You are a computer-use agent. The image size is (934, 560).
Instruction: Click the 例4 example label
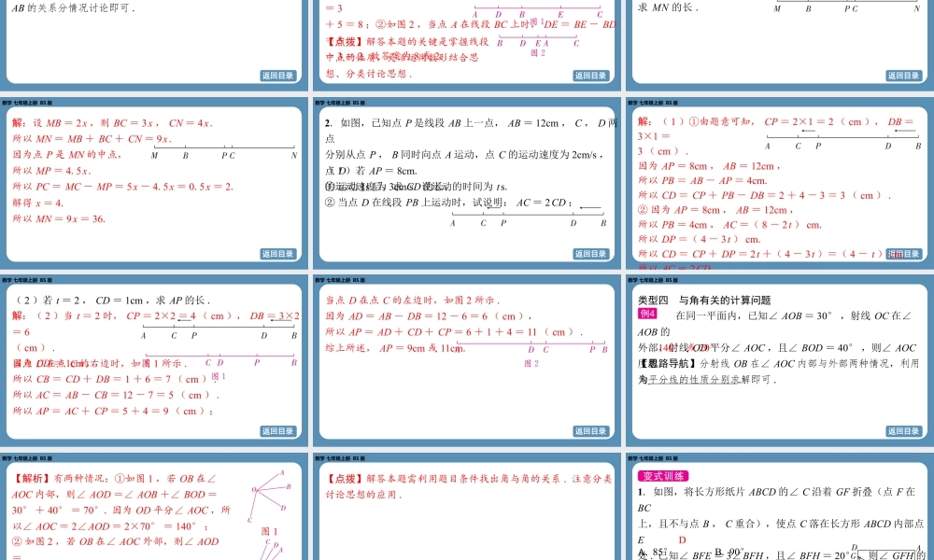[x=647, y=315]
